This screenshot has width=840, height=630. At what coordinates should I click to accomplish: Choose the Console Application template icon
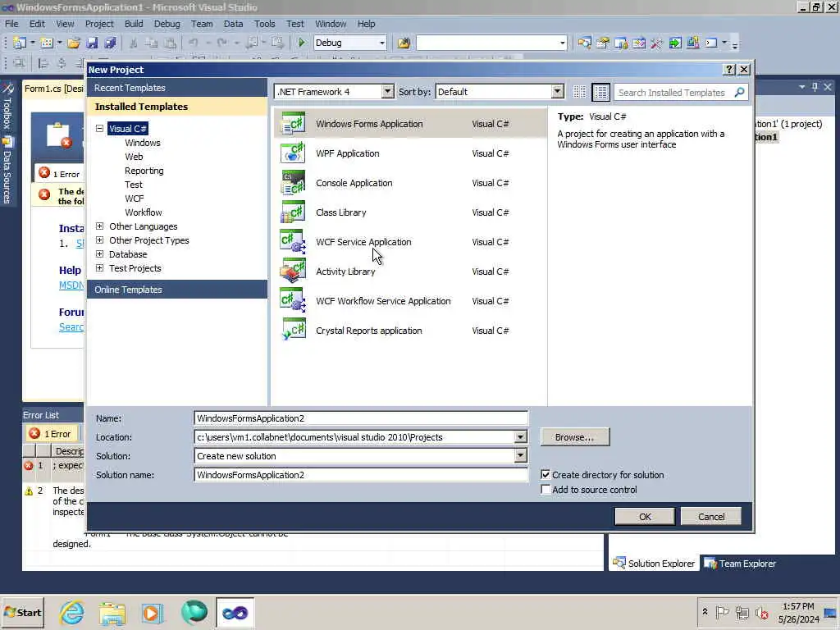293,183
